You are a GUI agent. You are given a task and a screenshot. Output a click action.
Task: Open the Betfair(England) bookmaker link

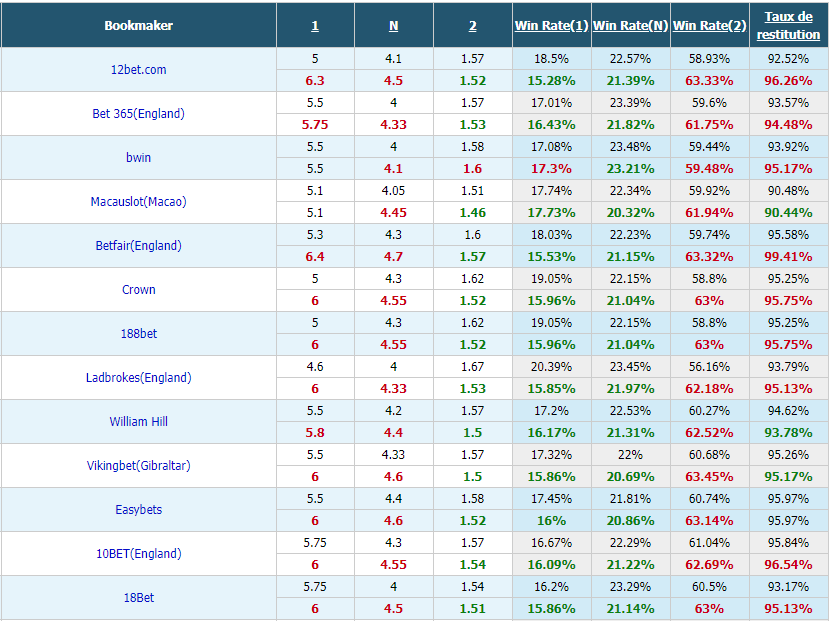coord(138,245)
